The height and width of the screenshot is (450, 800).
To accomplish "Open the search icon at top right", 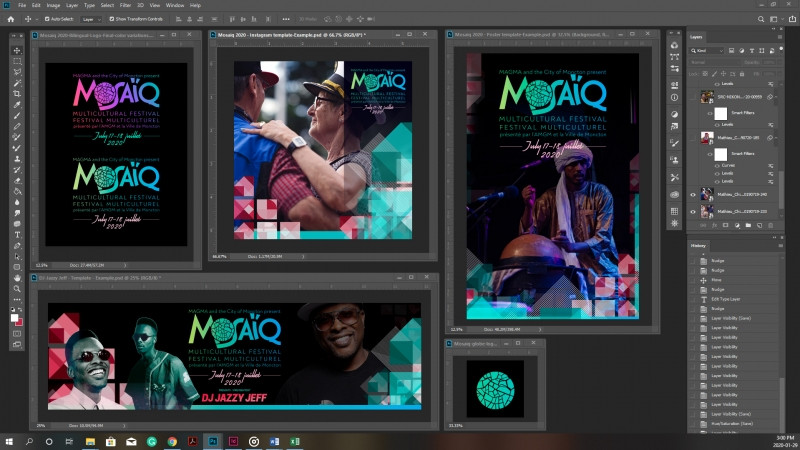I will click(x=761, y=19).
